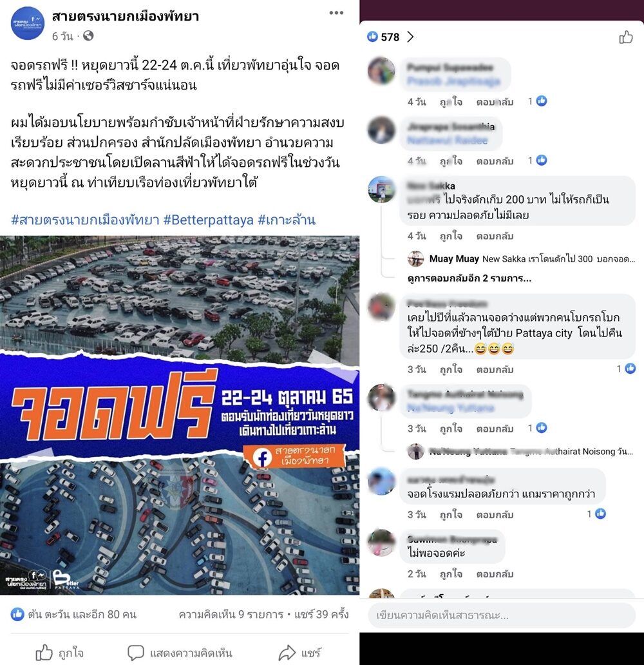644x665 pixels.
Task: Toggle ถูกใจ under the จอดโรงแรมปลอดภัยกว่า comment
Action: tap(451, 514)
